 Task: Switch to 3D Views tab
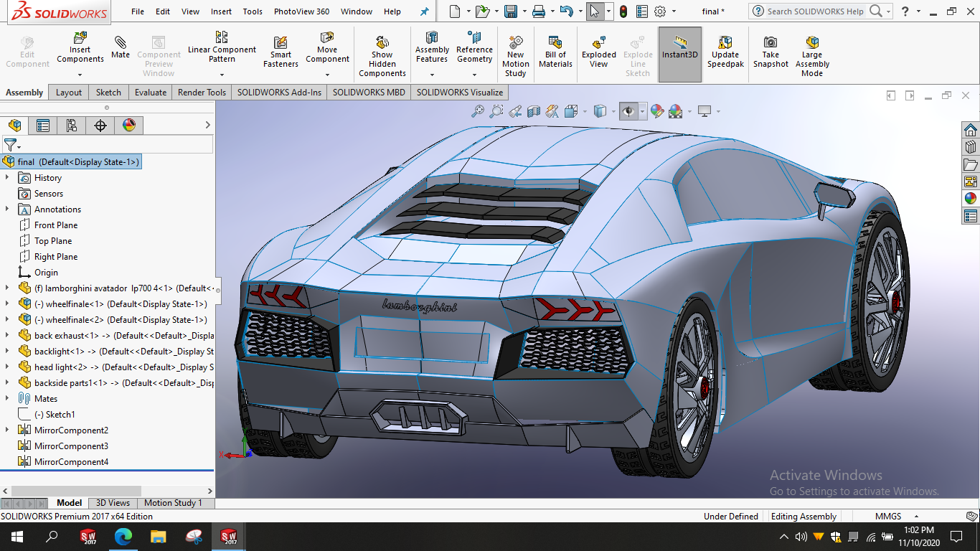click(x=113, y=503)
